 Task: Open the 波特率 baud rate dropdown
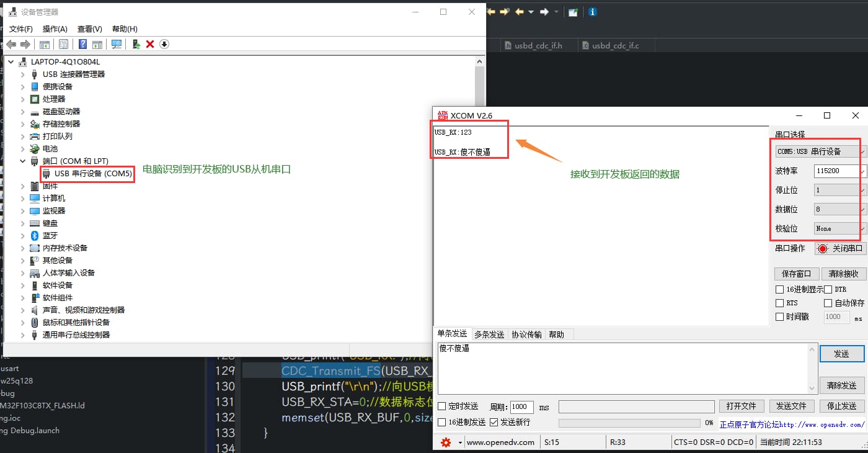click(862, 171)
